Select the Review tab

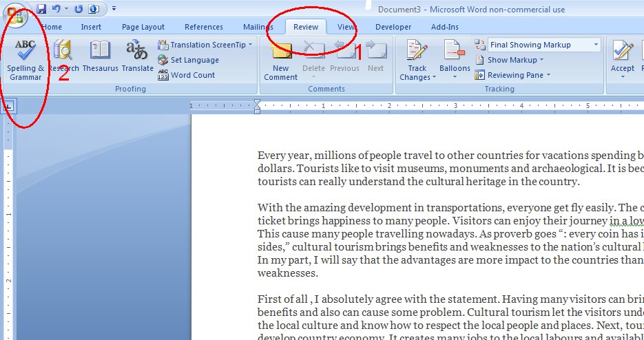pos(306,27)
